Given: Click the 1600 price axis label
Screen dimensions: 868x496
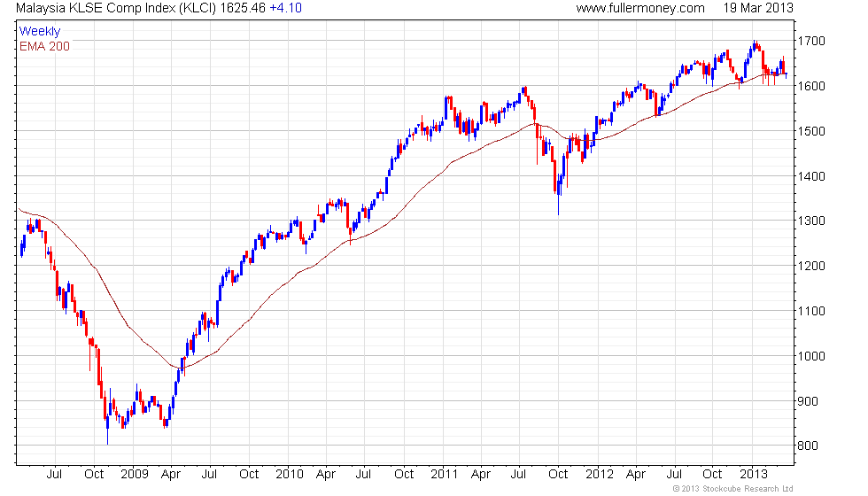Looking at the screenshot, I should click(811, 86).
